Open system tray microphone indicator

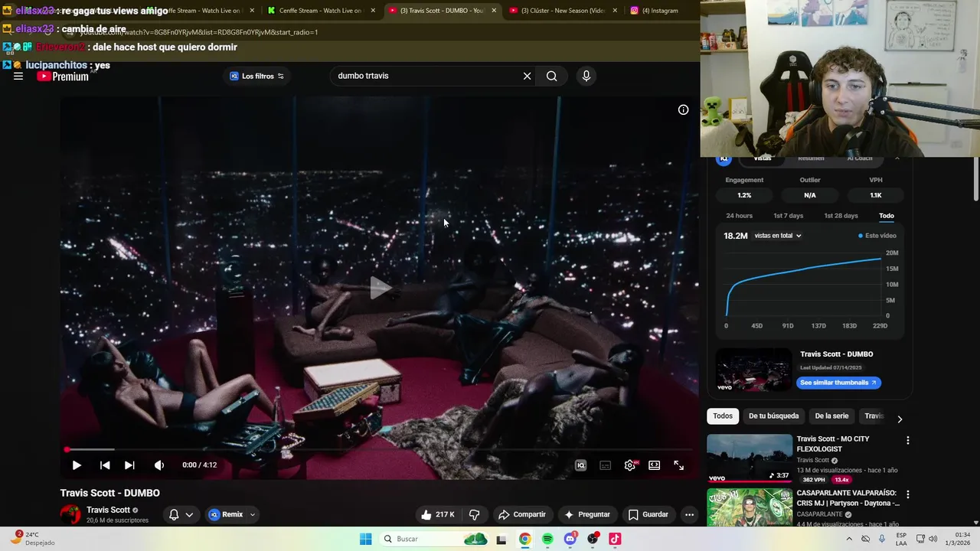[x=882, y=539]
